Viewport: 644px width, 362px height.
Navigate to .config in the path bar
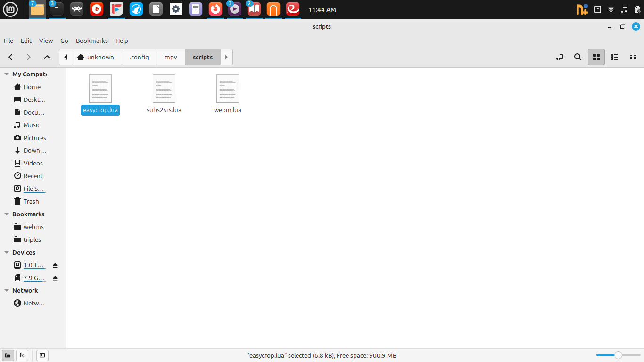click(x=139, y=57)
